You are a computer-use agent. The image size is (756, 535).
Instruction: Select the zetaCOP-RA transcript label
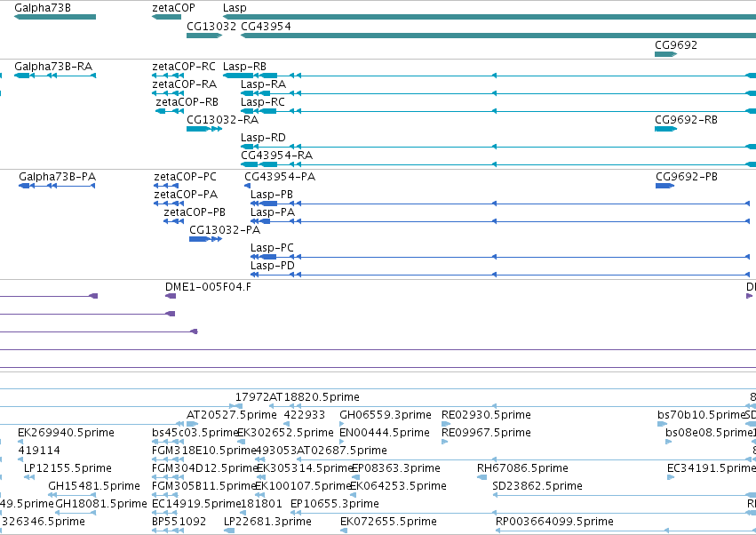(184, 84)
